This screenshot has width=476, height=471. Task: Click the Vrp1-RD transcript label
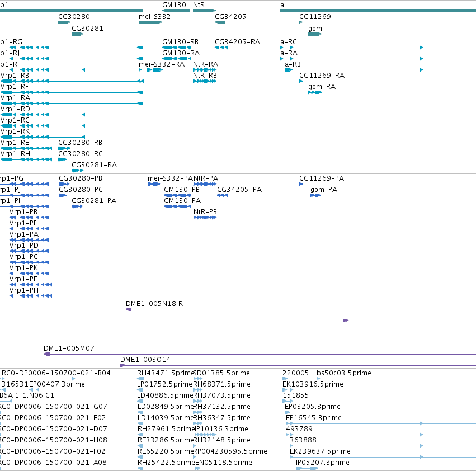tap(15, 109)
